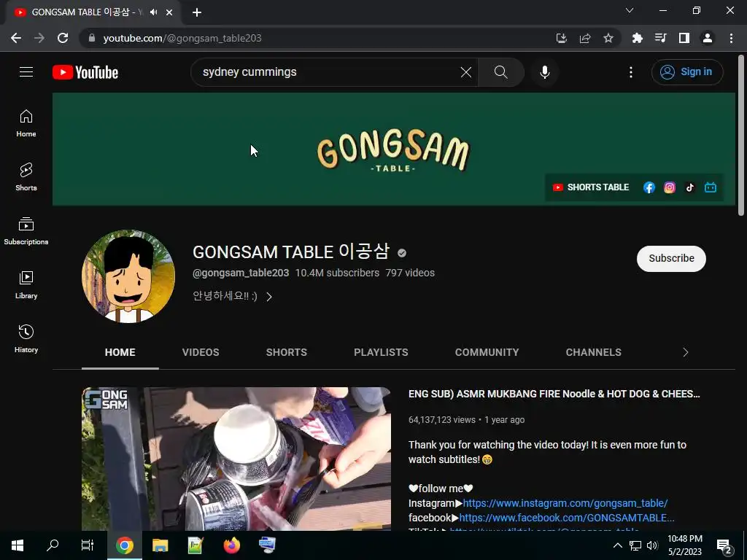Image resolution: width=747 pixels, height=560 pixels.
Task: Switch to the SHORTS tab
Action: 286,352
